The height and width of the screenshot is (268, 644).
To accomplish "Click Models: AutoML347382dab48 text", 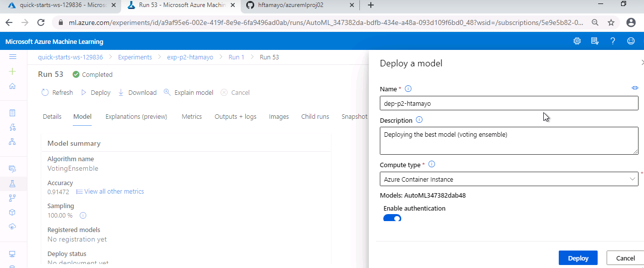I will pos(423,195).
